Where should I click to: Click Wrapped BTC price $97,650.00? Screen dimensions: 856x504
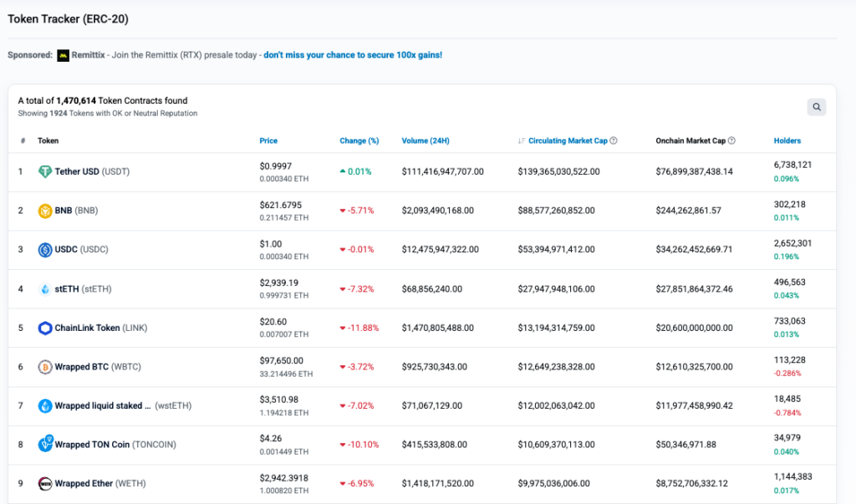[x=281, y=361]
